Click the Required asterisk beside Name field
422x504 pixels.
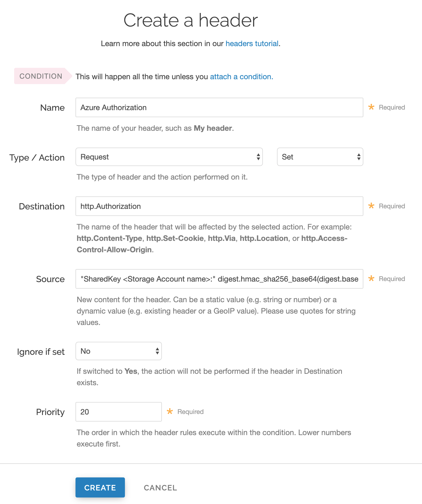(371, 107)
